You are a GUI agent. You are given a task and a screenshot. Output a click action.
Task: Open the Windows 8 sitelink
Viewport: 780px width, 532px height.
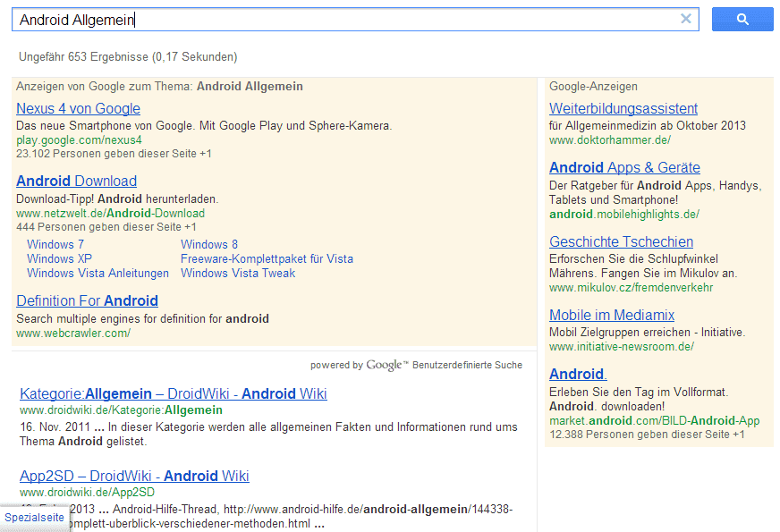pyautogui.click(x=209, y=245)
